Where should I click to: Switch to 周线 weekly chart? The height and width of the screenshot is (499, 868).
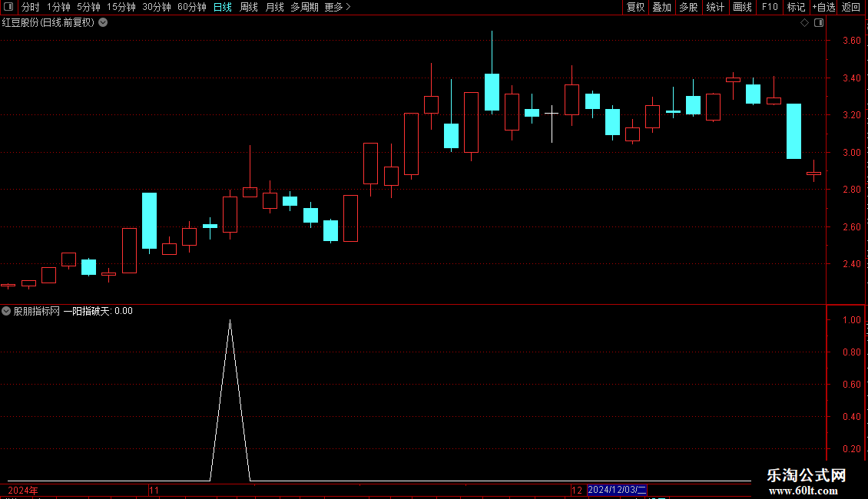pos(249,7)
